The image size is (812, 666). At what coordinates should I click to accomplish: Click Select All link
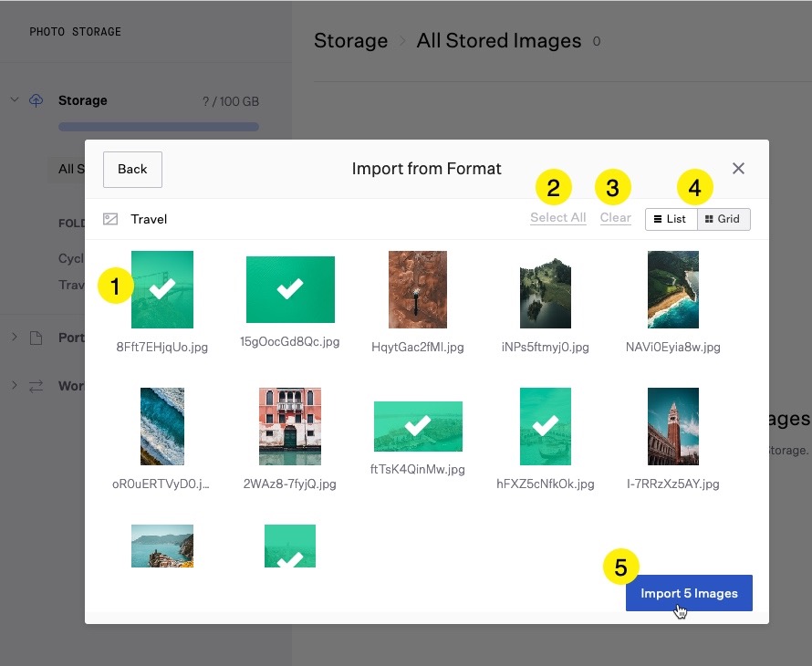557,218
